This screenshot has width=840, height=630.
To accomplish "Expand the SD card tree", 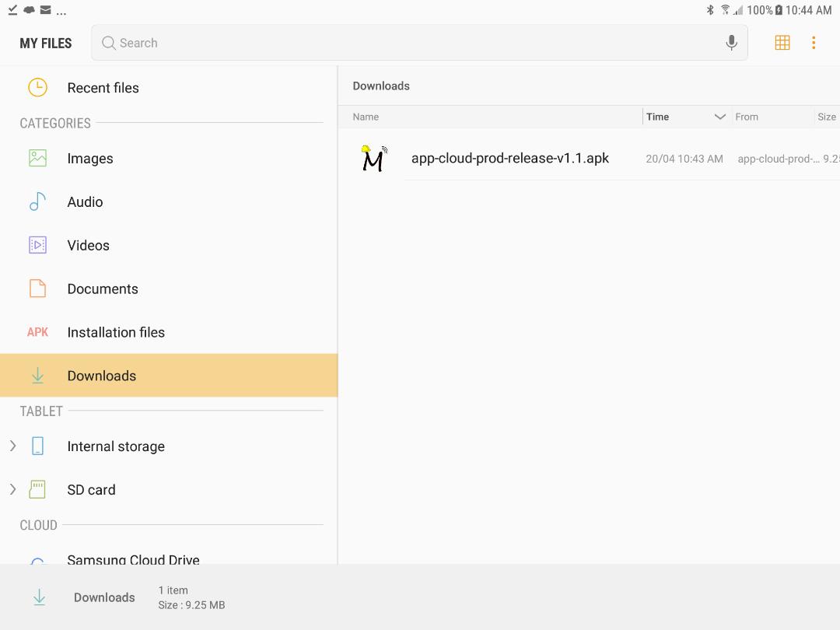I will 12,489.
